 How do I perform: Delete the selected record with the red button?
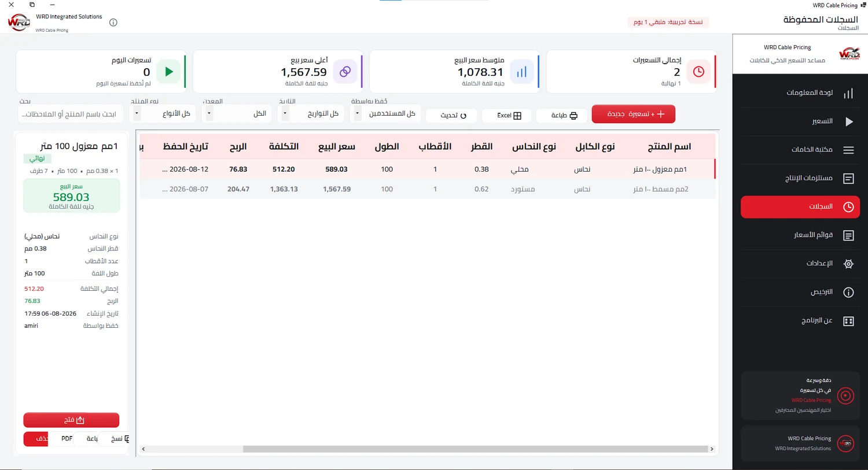(36, 439)
